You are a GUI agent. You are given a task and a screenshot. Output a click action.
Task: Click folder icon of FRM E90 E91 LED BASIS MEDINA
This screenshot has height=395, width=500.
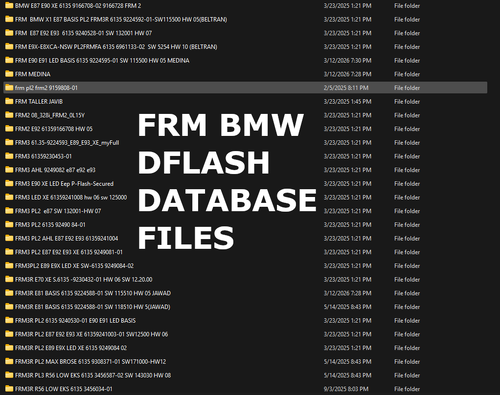(9, 60)
